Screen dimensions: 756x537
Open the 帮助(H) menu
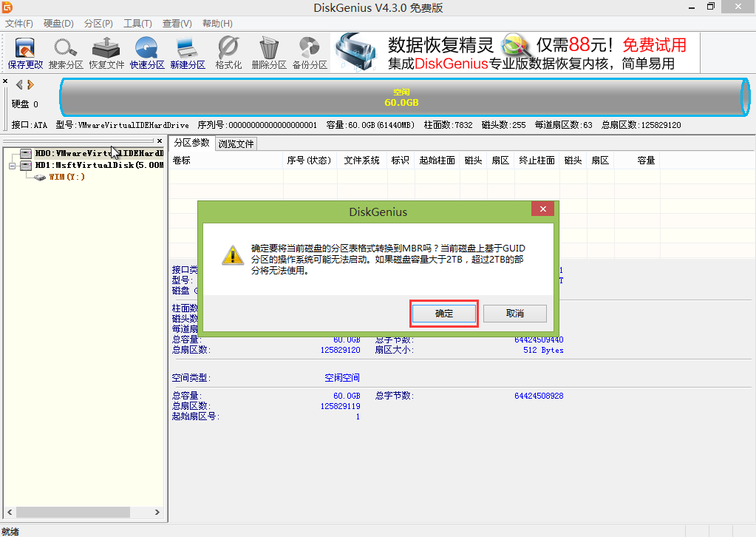[x=217, y=24]
